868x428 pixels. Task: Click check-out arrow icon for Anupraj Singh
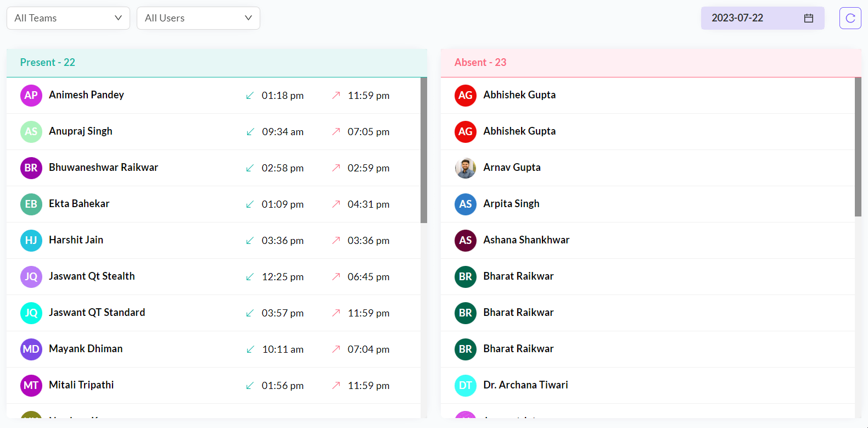pyautogui.click(x=336, y=131)
